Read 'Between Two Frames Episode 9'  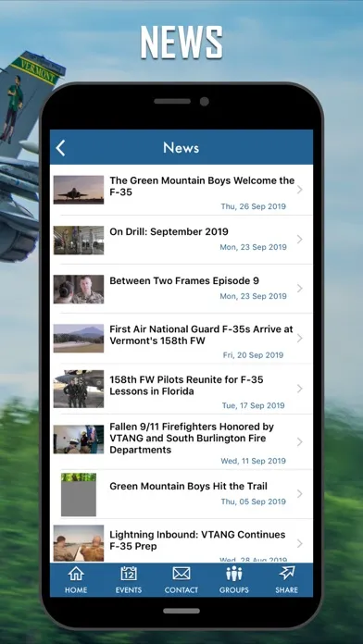pyautogui.click(x=184, y=281)
